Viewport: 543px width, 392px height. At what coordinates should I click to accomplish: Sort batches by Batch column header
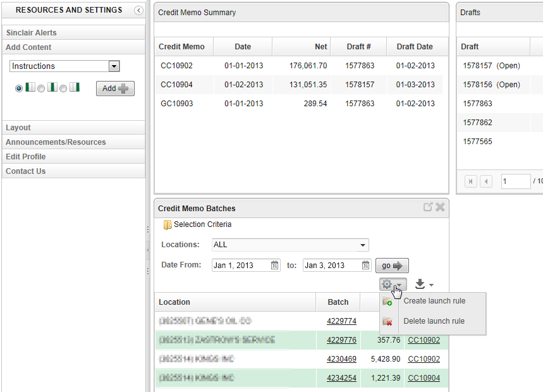(338, 302)
